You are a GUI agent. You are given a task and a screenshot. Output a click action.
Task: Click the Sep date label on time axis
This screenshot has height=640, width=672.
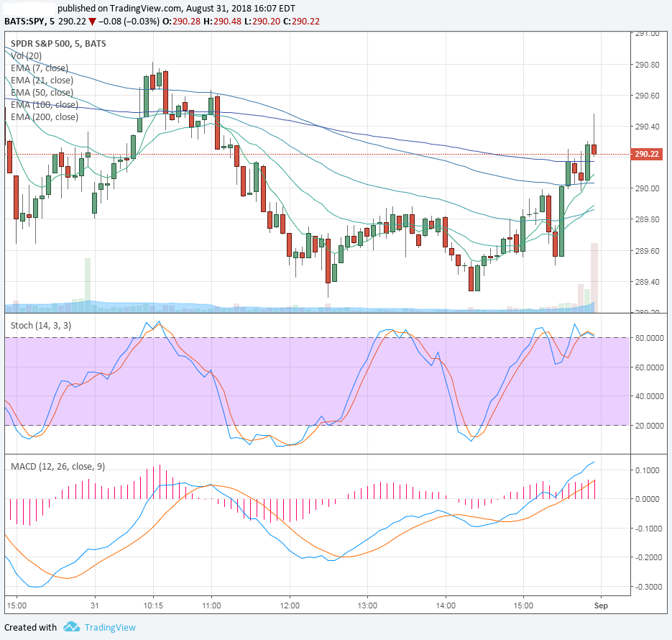[x=601, y=605]
